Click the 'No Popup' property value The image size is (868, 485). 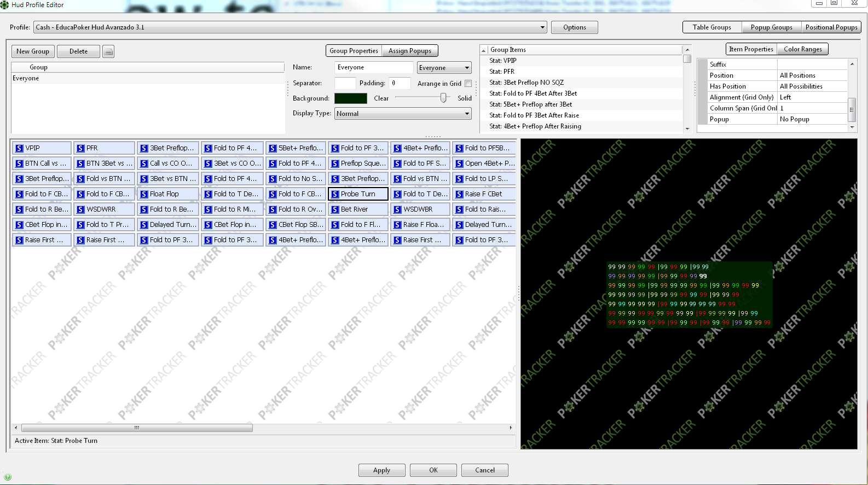point(812,119)
